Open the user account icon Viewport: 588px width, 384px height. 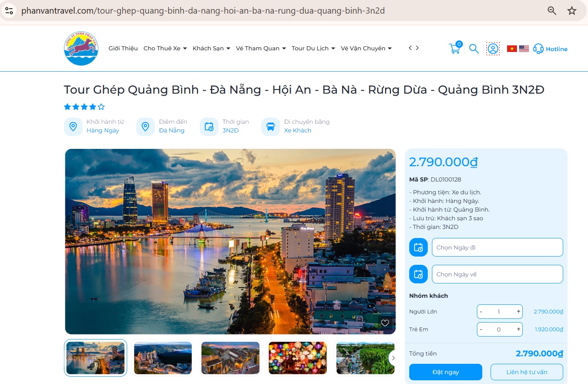tap(493, 49)
